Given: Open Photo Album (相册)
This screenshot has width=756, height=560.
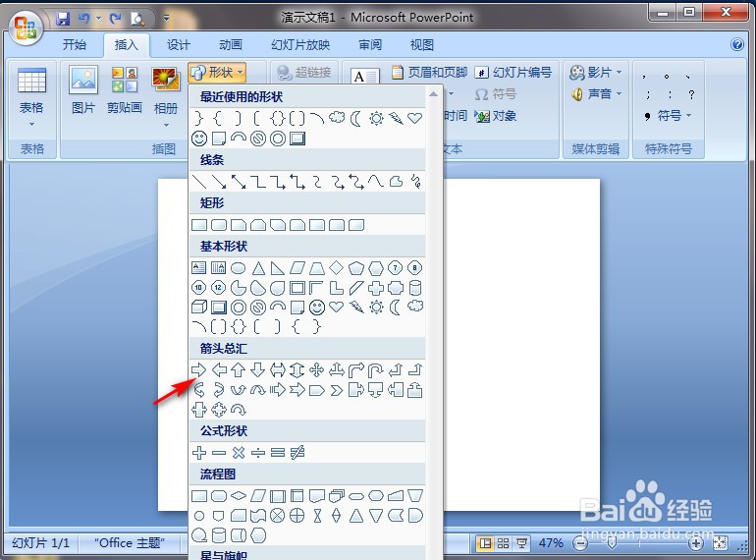Looking at the screenshot, I should tap(166, 90).
